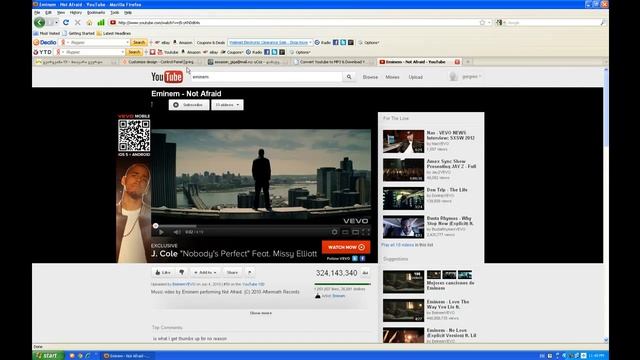Click the page vertical scrollbar

(x=606, y=205)
